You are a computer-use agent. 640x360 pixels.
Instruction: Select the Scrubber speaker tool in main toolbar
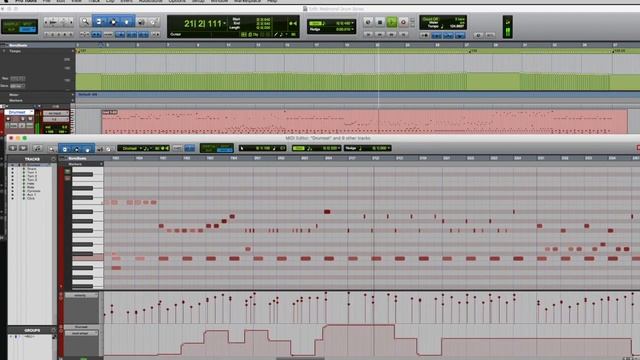(x=141, y=22)
